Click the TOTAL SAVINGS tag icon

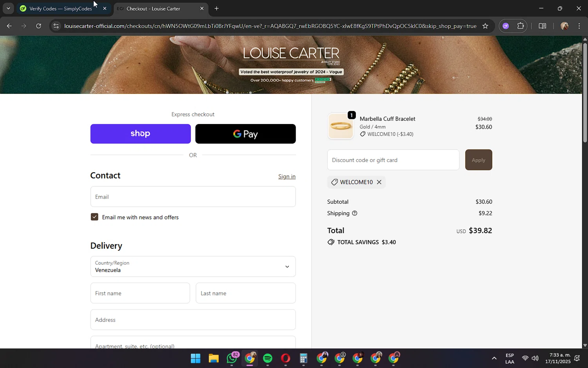click(x=331, y=242)
